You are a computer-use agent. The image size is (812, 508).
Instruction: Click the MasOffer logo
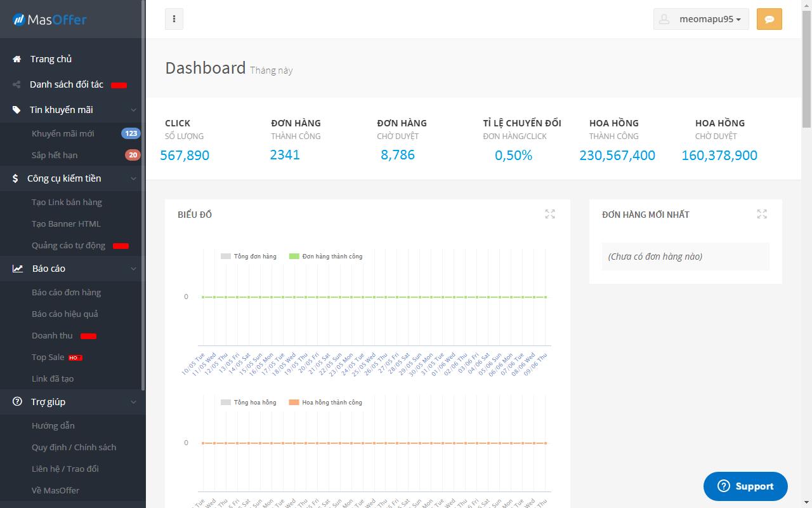(x=49, y=20)
